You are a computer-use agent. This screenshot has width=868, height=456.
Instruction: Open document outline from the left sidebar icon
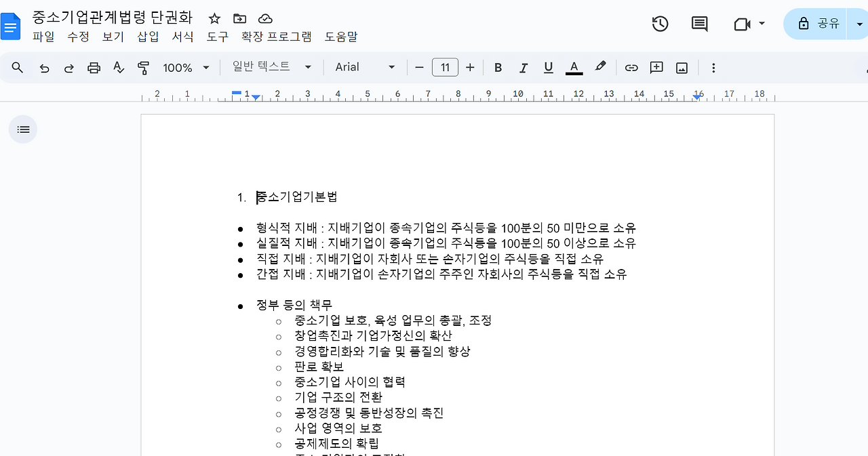pyautogui.click(x=22, y=129)
